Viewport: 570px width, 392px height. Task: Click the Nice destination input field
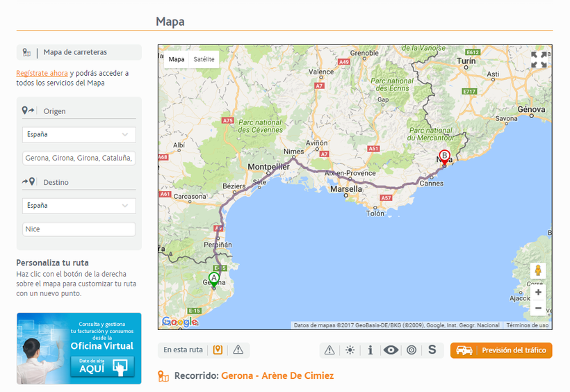click(79, 229)
